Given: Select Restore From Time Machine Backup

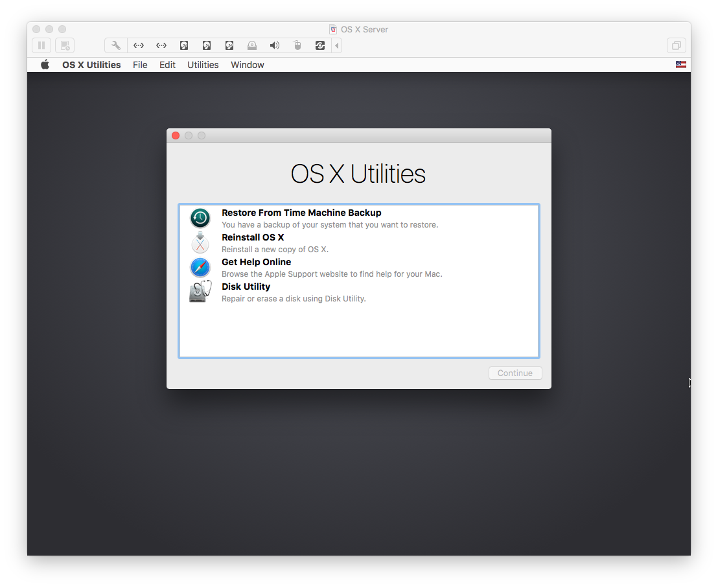Looking at the screenshot, I should [301, 213].
